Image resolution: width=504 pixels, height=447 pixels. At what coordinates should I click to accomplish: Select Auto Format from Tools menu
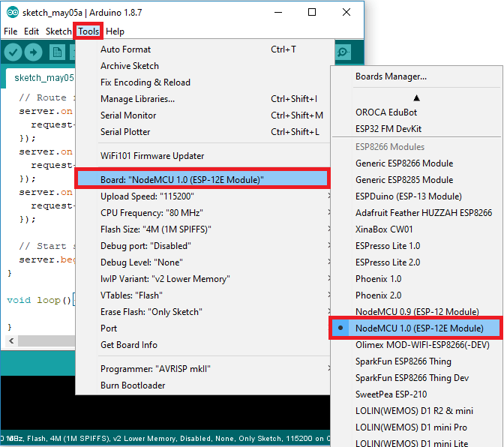(x=125, y=49)
